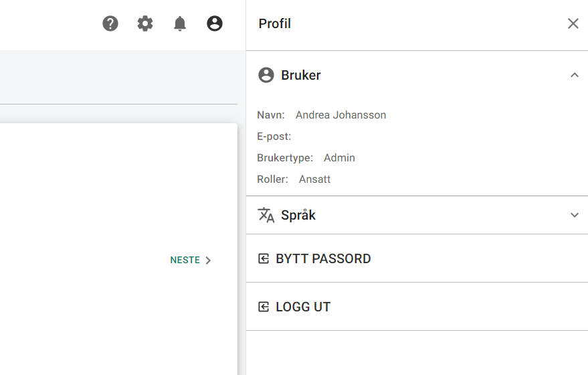Select the BYTT PASSORD text
The image size is (588, 375).
[323, 258]
